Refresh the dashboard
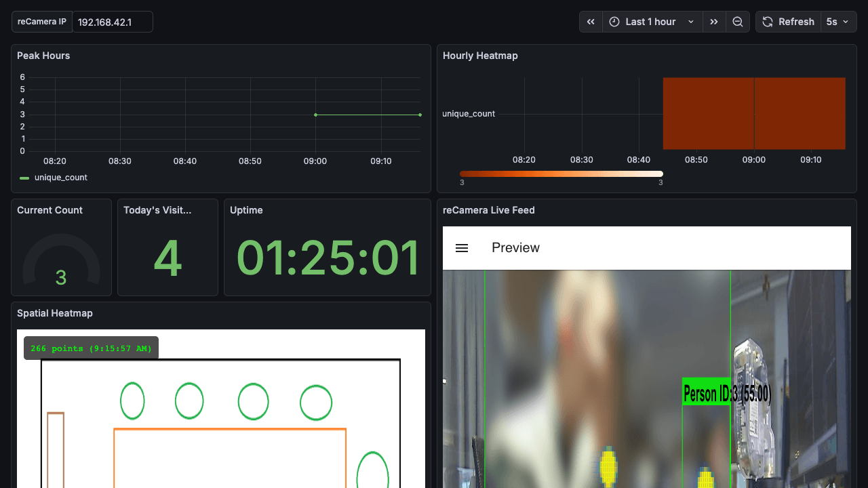This screenshot has height=488, width=868. pos(789,22)
